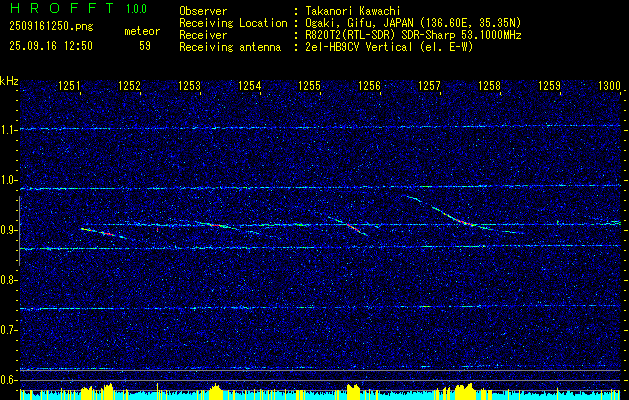629x400 pixels.
Task: Click the kHz axis unit label
Action: point(9,81)
